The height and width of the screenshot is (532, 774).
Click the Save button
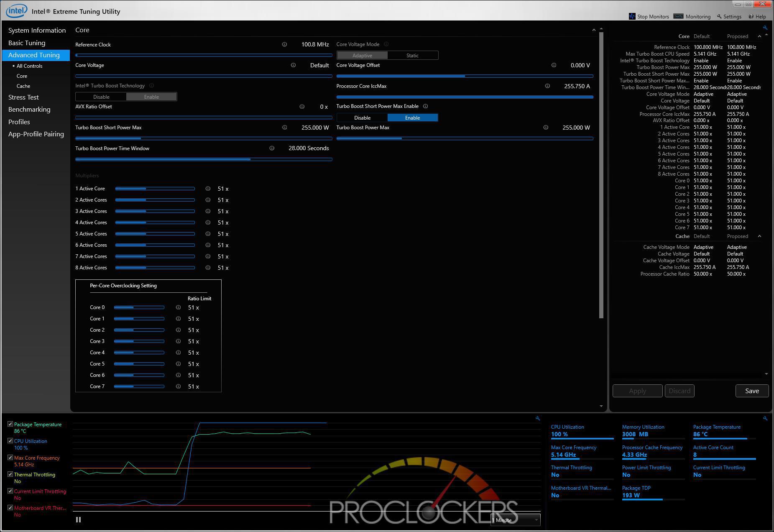[x=752, y=391]
